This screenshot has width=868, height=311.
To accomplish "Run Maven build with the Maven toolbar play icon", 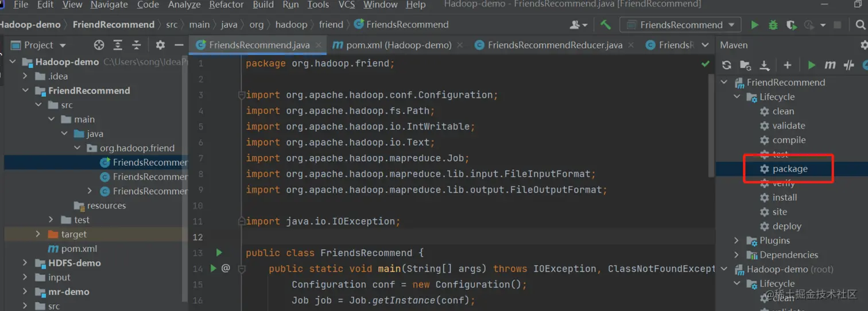I will pos(811,65).
